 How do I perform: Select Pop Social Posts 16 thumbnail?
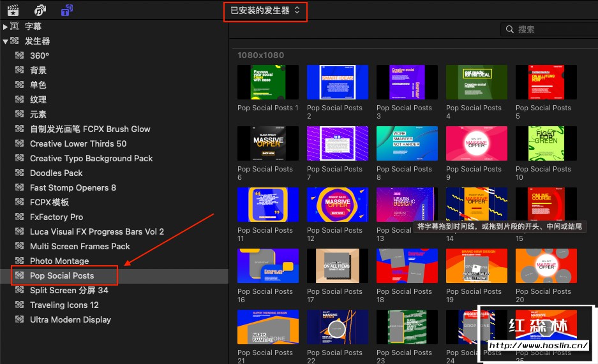tap(267, 266)
